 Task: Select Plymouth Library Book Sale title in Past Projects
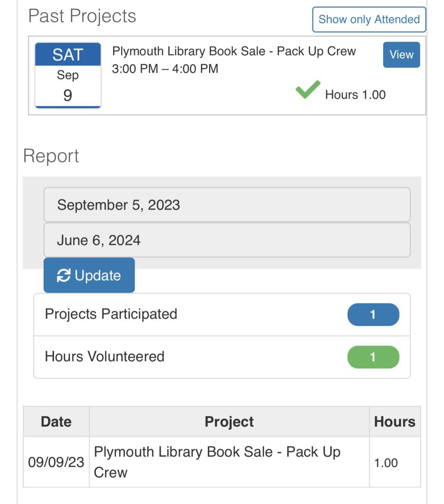pos(234,51)
